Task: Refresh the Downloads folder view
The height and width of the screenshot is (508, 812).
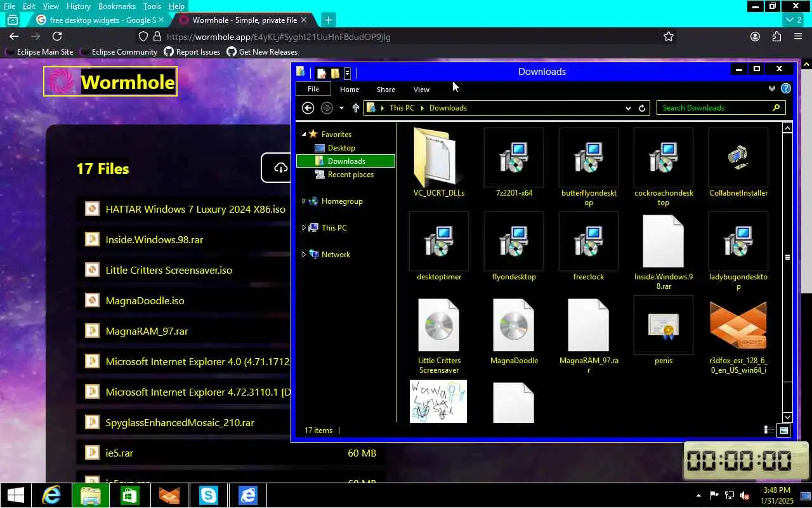Action: (642, 108)
